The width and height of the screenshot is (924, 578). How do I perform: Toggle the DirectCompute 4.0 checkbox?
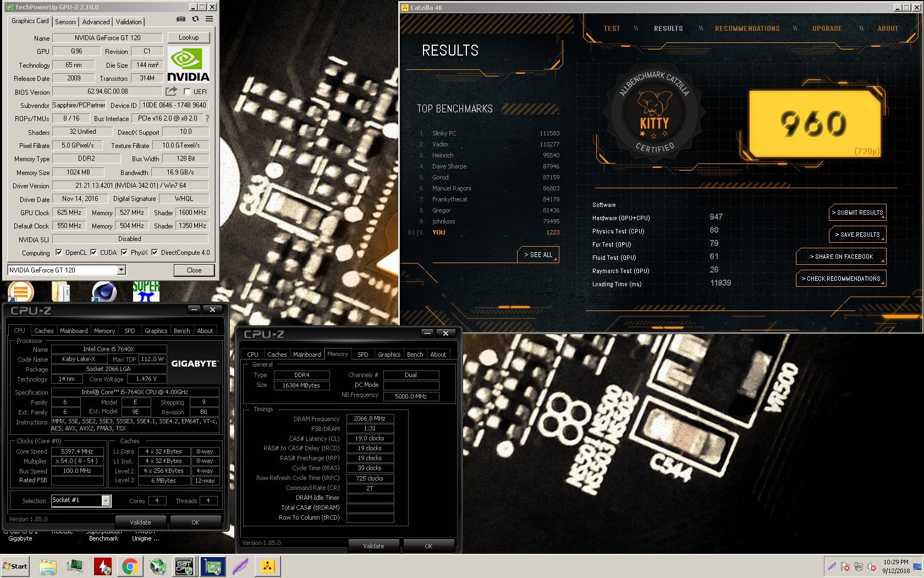tap(155, 253)
